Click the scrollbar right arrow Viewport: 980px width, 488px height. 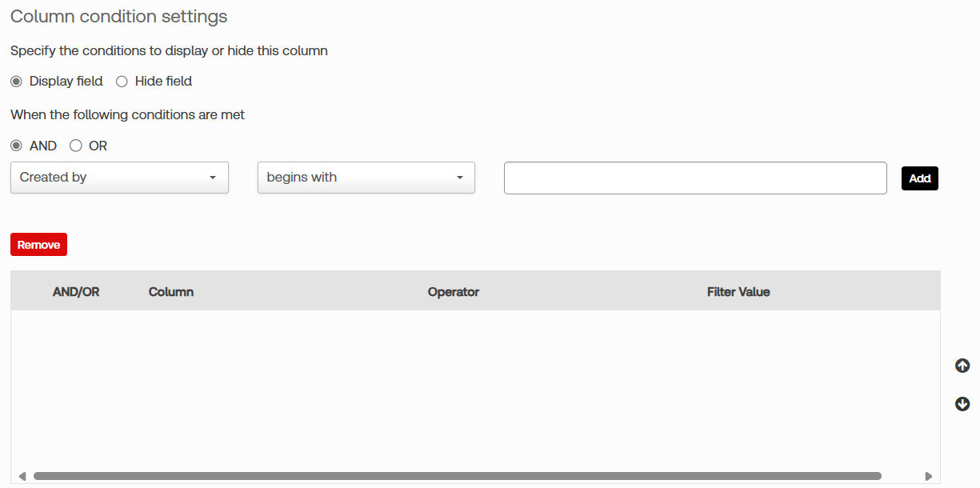point(928,476)
